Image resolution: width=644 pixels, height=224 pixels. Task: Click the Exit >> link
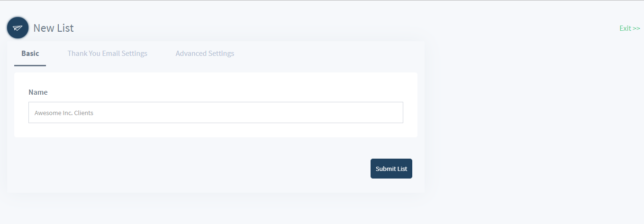pos(630,28)
